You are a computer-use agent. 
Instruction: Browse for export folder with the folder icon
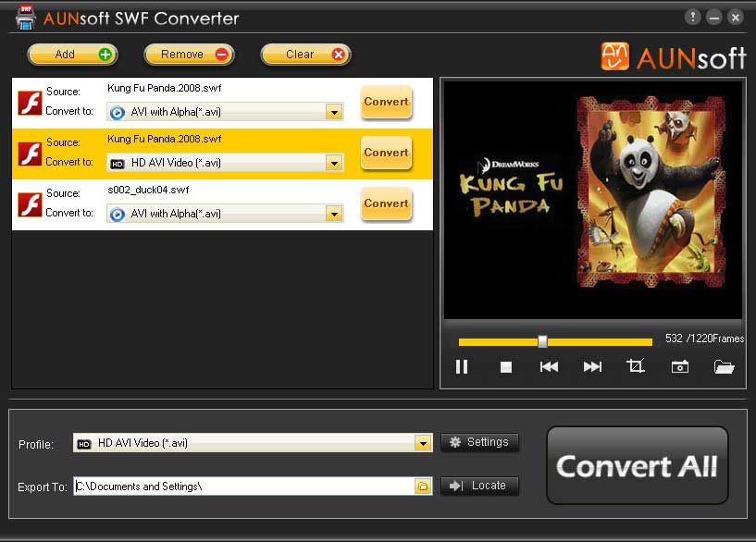[x=423, y=487]
